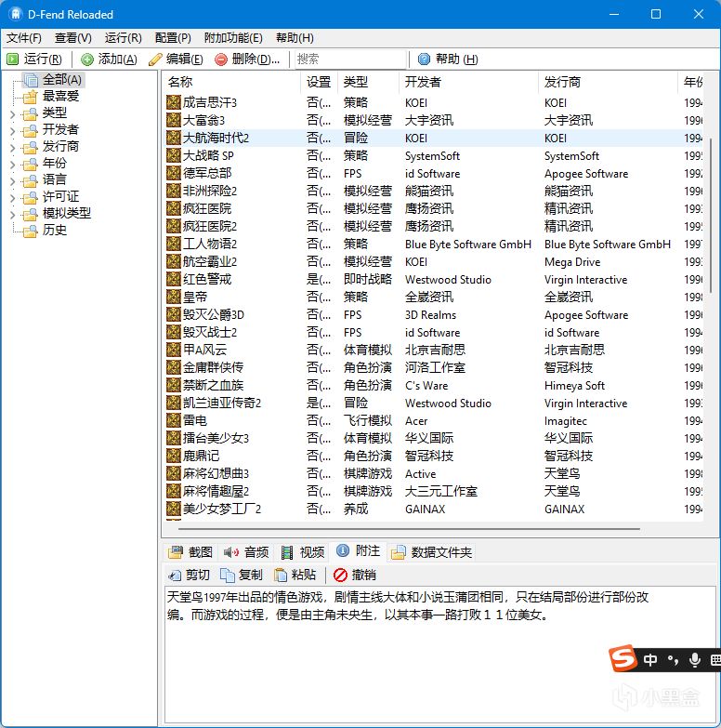Click the game icon beside 红色警戒
721x728 pixels.
[x=174, y=279]
